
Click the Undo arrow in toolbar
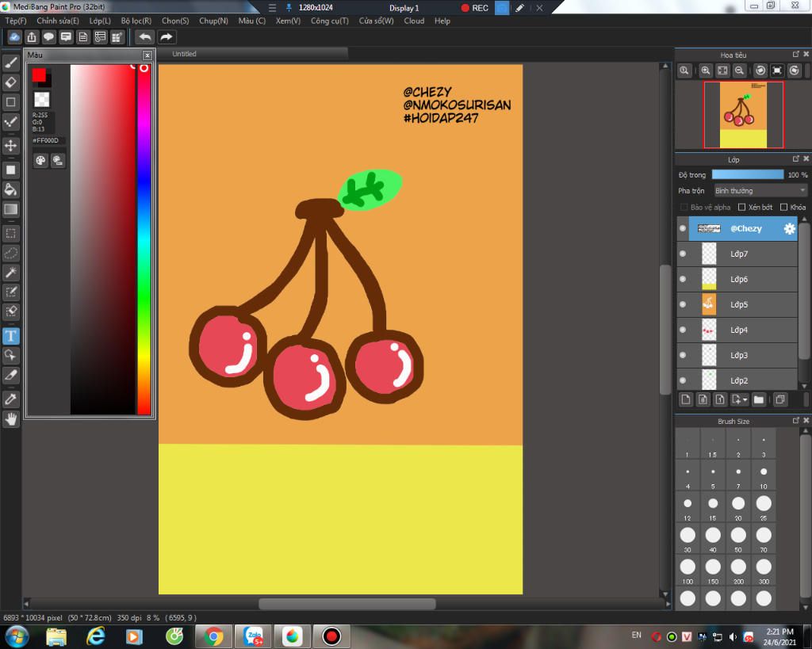click(145, 36)
